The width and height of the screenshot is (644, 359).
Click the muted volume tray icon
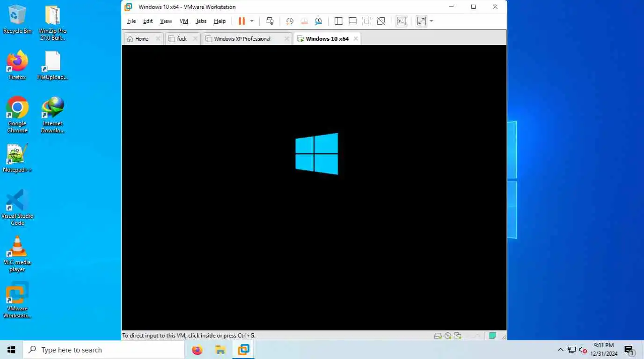[583, 350]
